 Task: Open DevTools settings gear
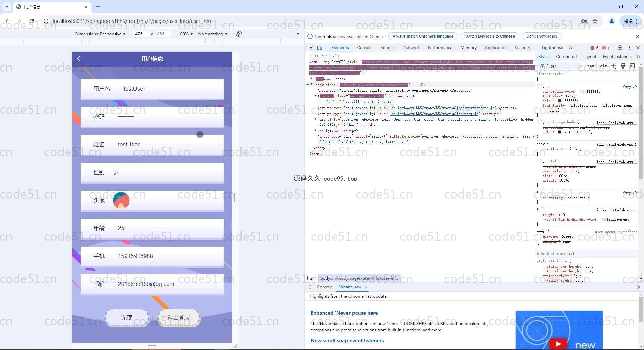click(620, 48)
